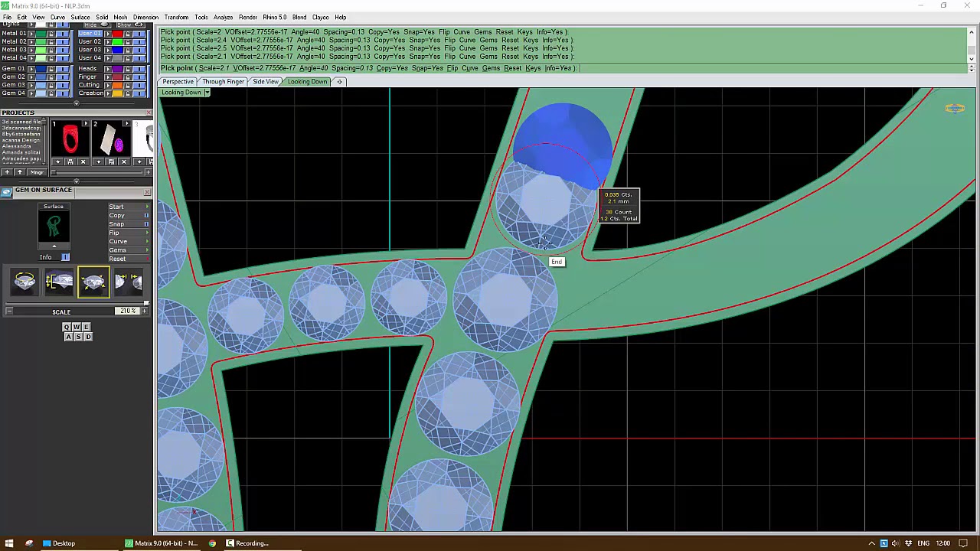Click delete X icon under project thumbnail 1
The image size is (980, 551).
coord(83,161)
